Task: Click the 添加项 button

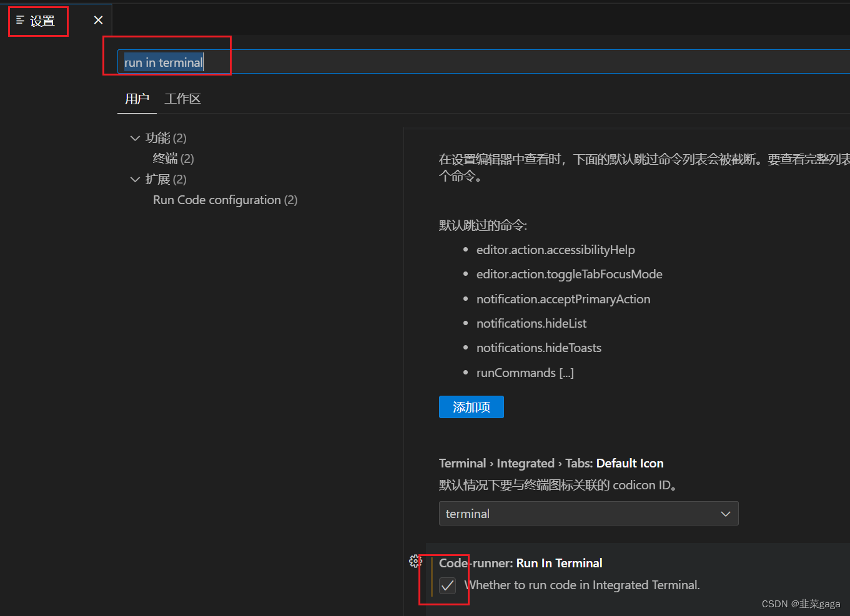Action: coord(472,407)
